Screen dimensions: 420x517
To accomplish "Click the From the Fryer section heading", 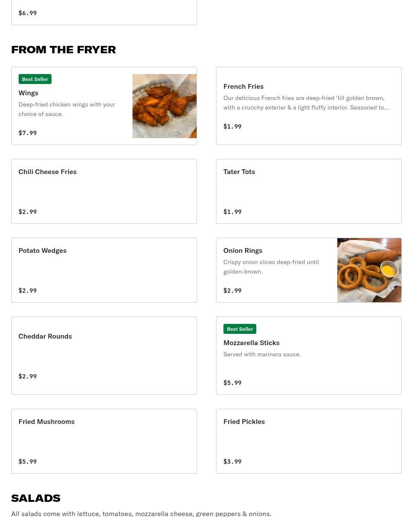I will point(64,49).
